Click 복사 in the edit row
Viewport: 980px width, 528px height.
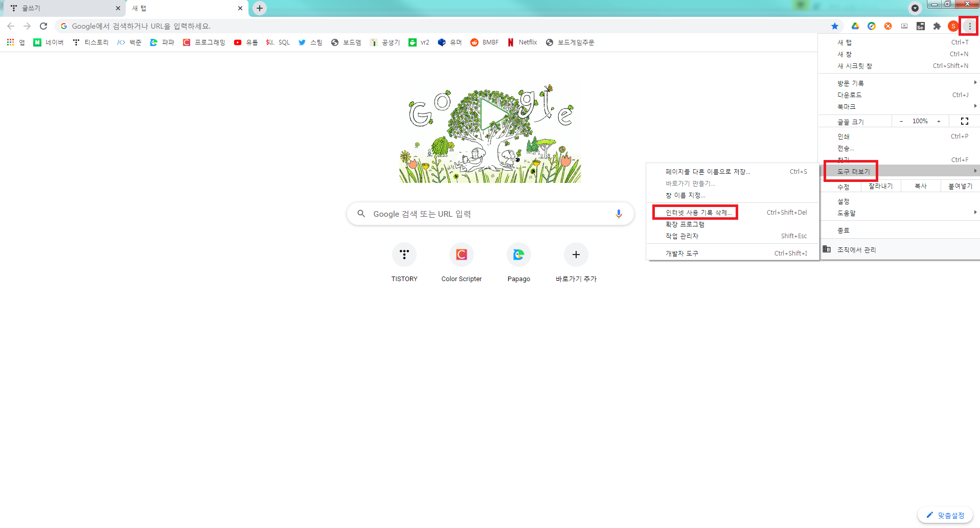coord(921,186)
